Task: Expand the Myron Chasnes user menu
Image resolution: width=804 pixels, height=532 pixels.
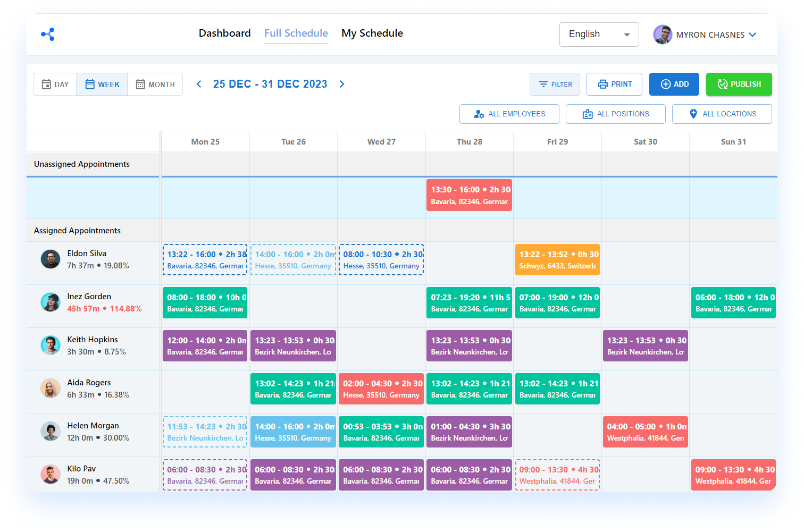Action: point(752,35)
